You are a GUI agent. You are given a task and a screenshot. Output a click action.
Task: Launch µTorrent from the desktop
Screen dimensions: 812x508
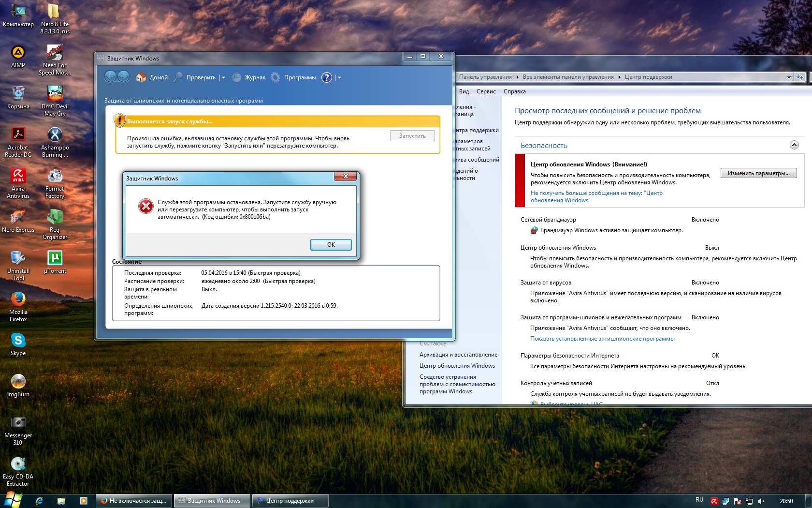(55, 262)
